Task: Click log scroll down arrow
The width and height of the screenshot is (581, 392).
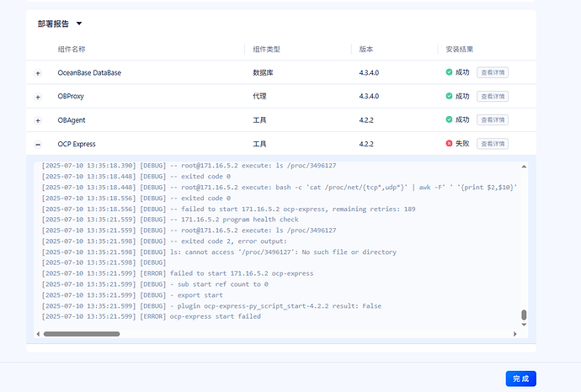Action: 524,325
